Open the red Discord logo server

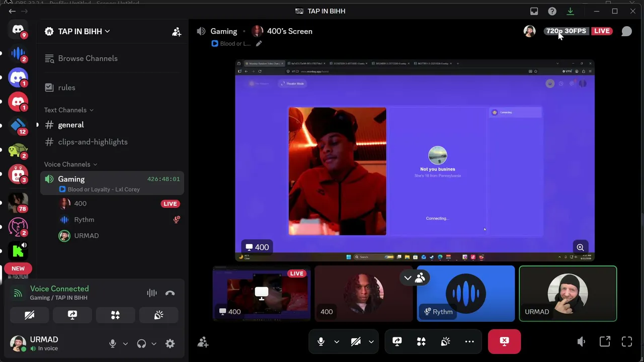click(18, 102)
